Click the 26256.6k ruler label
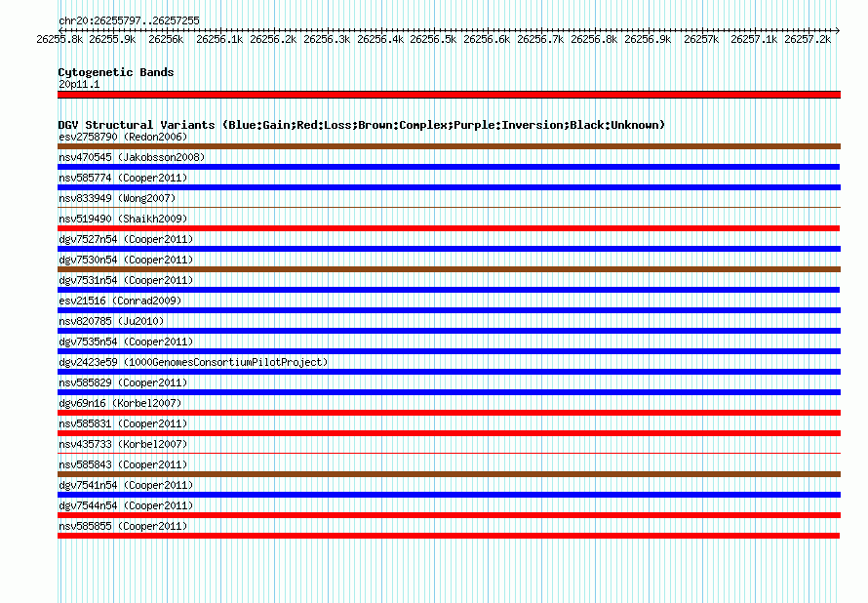Screen dimensions: 868x603 pos(487,39)
